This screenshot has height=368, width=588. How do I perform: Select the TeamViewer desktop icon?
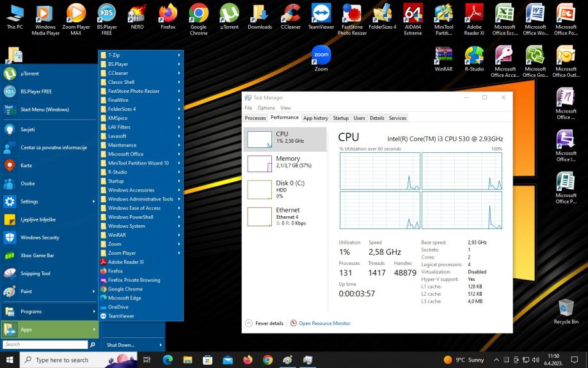point(321,16)
